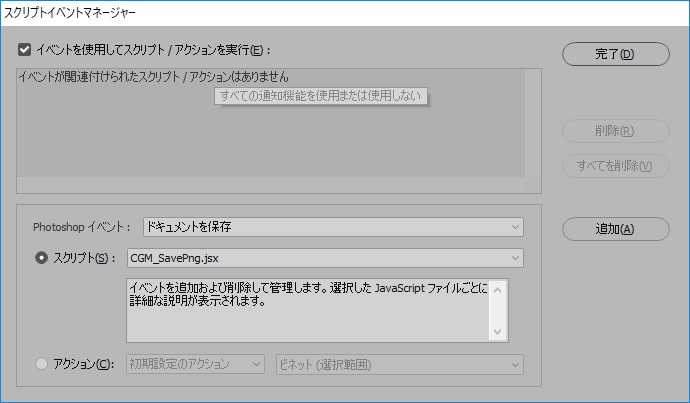Click the すべての通知機能を使用または使用しない tooltip
This screenshot has width=690, height=403.
[x=322, y=96]
